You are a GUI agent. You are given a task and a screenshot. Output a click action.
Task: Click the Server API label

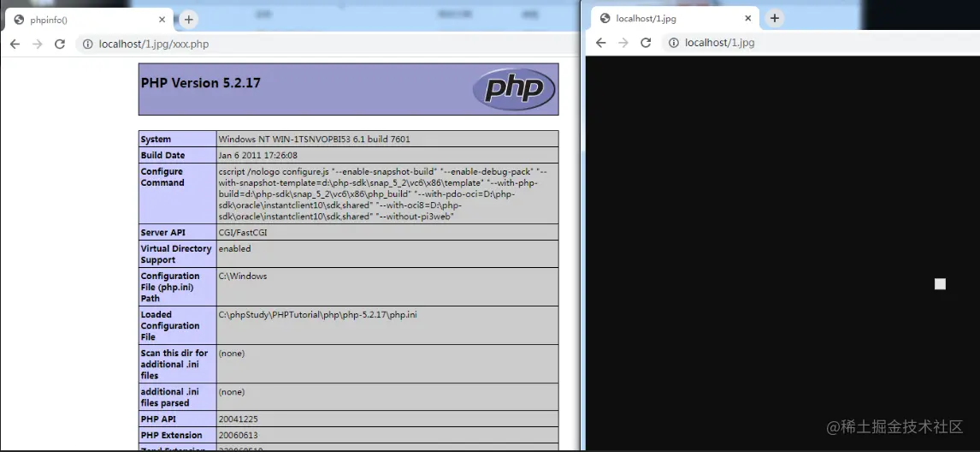(163, 232)
